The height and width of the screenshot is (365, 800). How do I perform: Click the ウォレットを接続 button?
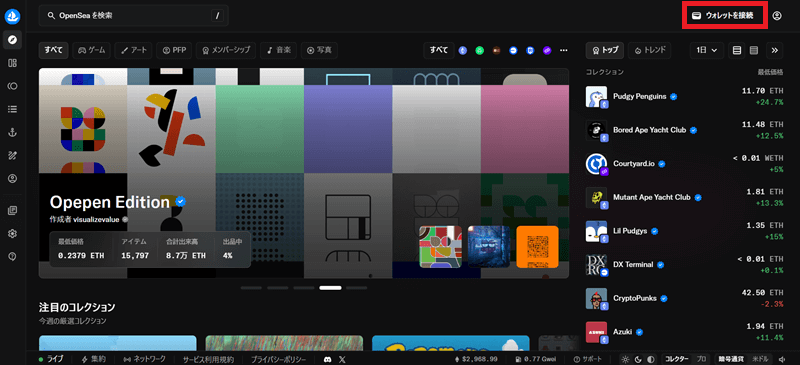click(x=726, y=16)
